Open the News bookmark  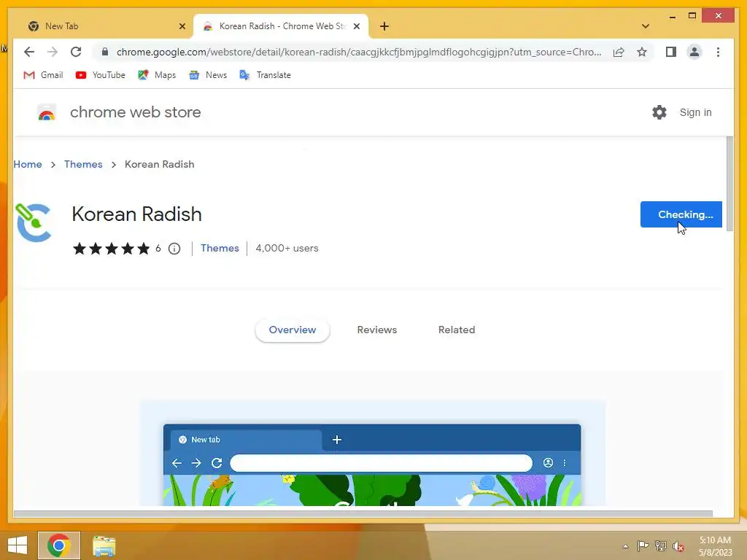click(x=208, y=75)
